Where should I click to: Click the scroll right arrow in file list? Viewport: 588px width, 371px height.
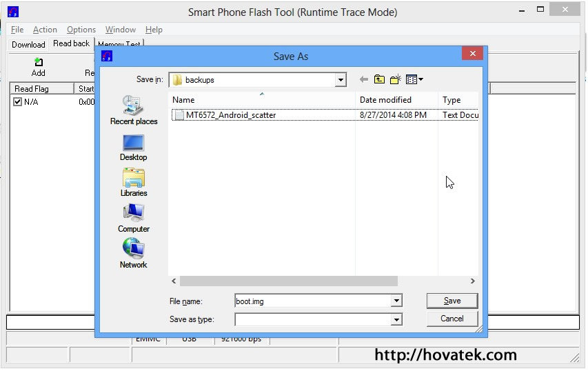coord(472,281)
